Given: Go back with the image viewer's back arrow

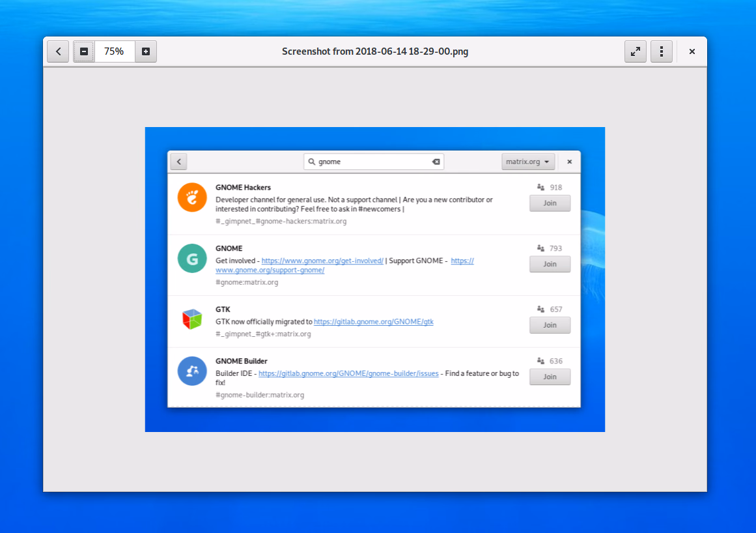Looking at the screenshot, I should tap(59, 51).
